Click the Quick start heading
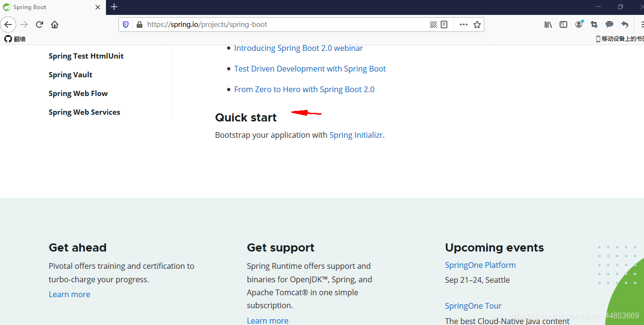Viewport: 644px width, 325px height. [x=246, y=118]
